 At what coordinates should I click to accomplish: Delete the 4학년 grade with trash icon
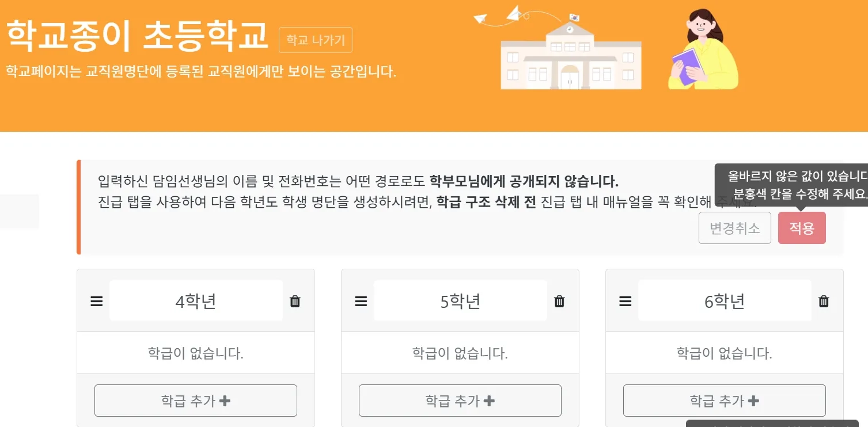coord(295,302)
